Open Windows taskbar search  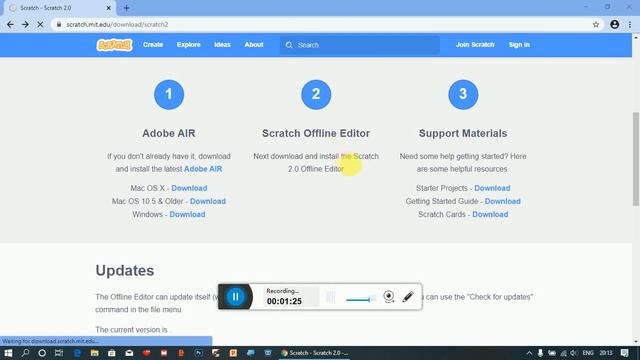[25, 353]
